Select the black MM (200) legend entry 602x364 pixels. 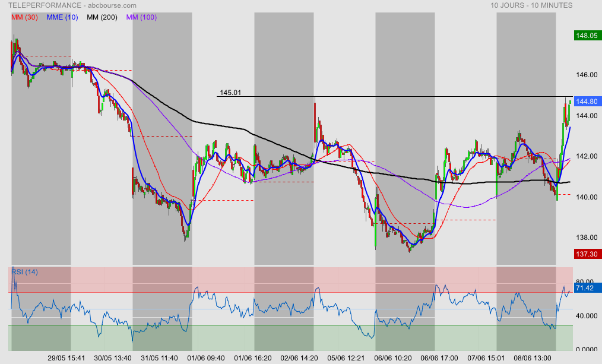102,17
